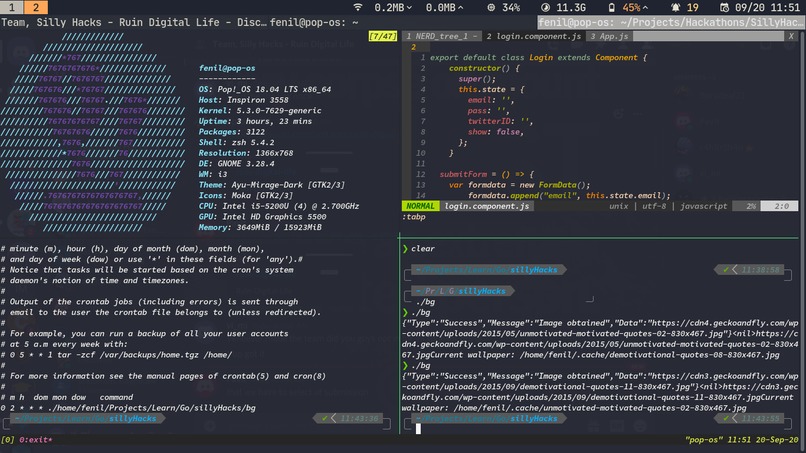Click the 'var formdata = new FormData();' line

click(519, 185)
